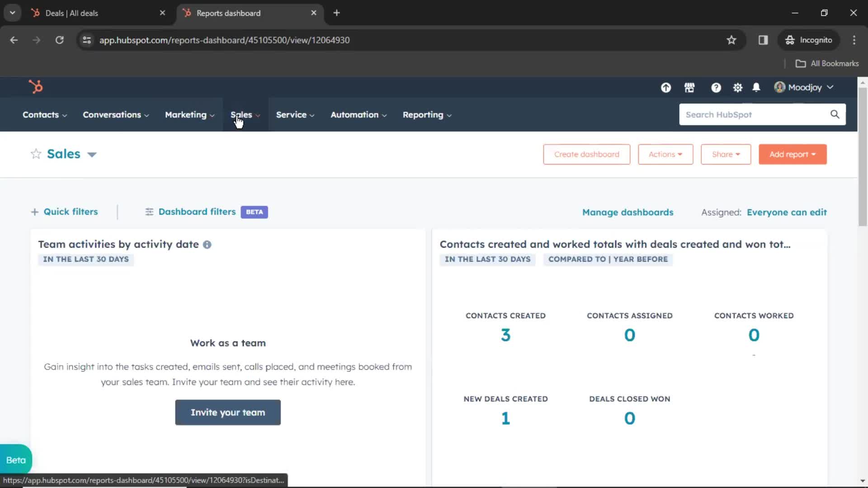Bookmark this page with star icon
The width and height of the screenshot is (868, 488).
[731, 40]
